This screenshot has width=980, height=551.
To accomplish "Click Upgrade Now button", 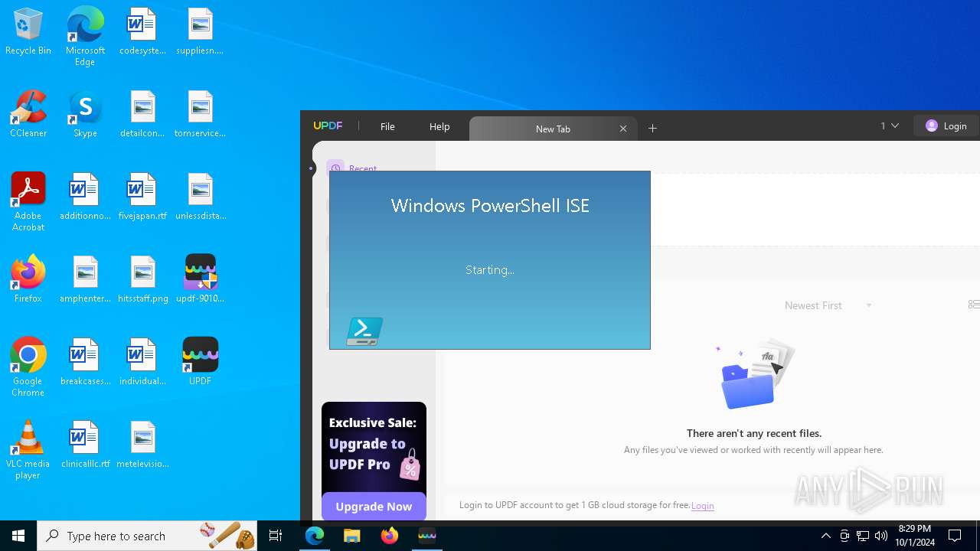I will click(374, 507).
